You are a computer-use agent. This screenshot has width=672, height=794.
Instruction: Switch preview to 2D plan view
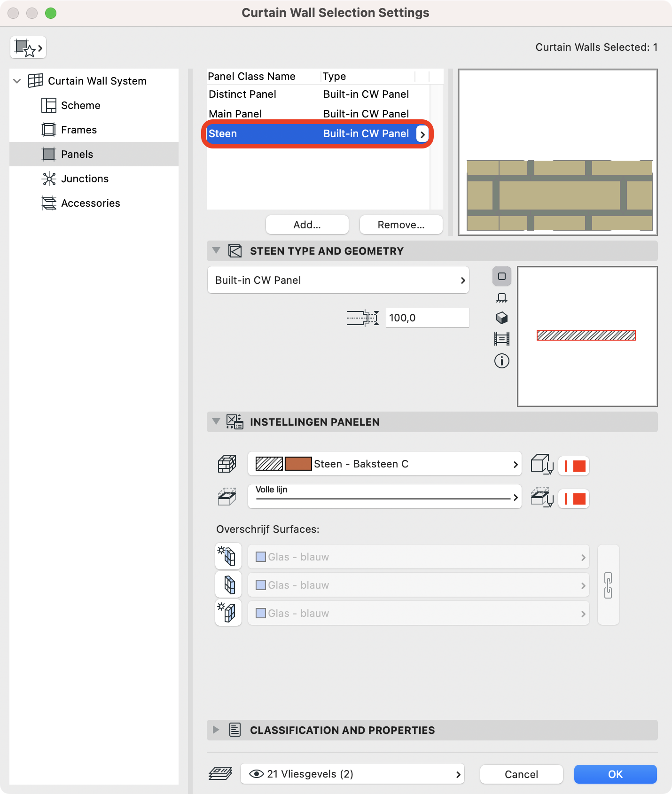click(x=502, y=276)
